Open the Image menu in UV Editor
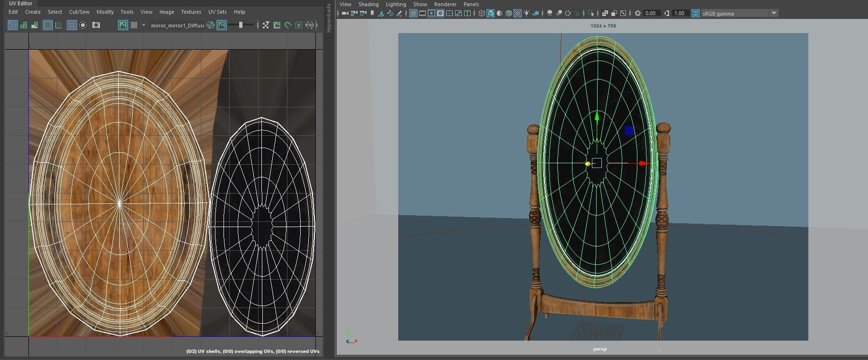Viewport: 868px width, 360px height. pos(167,12)
